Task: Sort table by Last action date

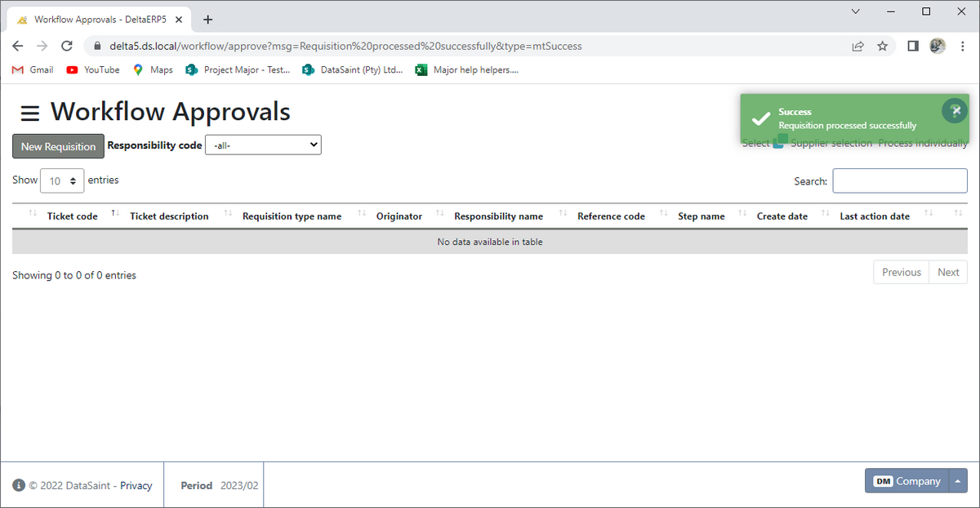Action: click(x=875, y=216)
